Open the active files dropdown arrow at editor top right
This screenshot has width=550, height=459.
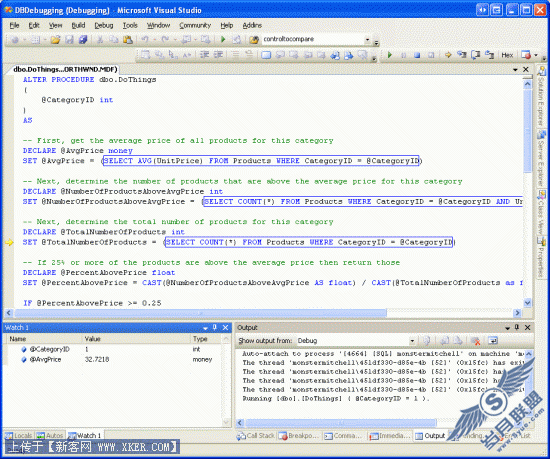[x=515, y=70]
